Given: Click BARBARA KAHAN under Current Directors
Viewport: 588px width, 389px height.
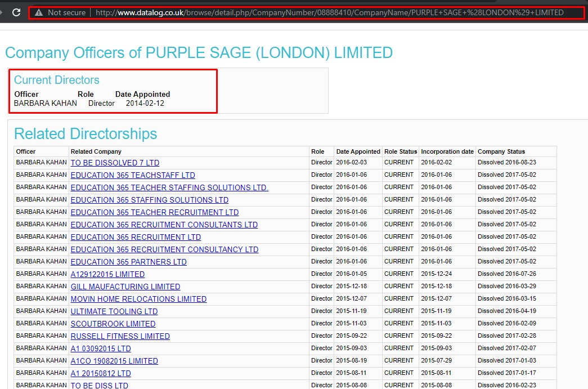Looking at the screenshot, I should tap(46, 103).
